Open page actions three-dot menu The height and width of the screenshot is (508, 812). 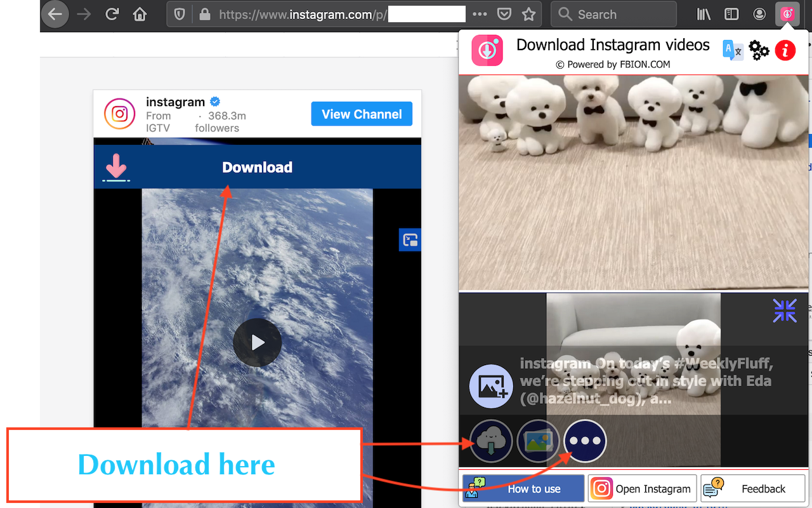[x=480, y=14]
